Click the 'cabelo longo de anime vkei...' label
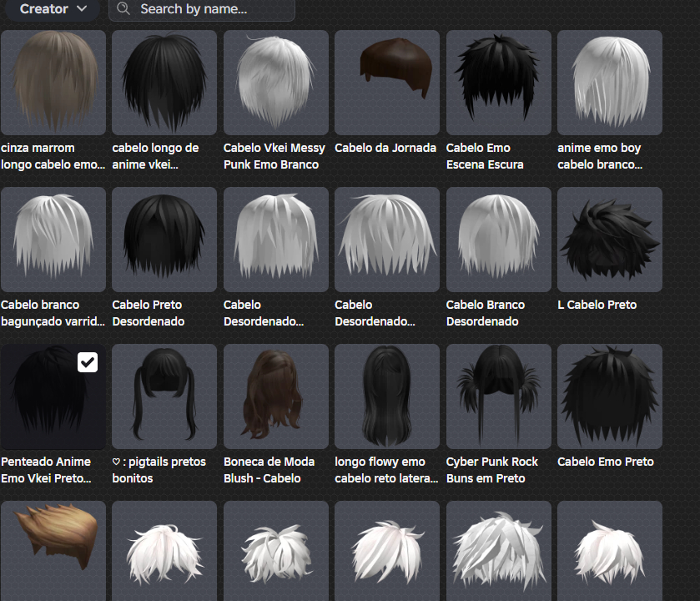The image size is (700, 601). [155, 156]
